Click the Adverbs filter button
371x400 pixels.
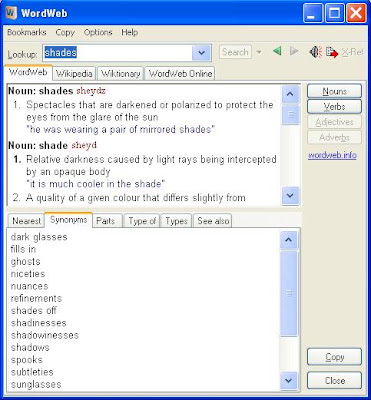(x=334, y=137)
